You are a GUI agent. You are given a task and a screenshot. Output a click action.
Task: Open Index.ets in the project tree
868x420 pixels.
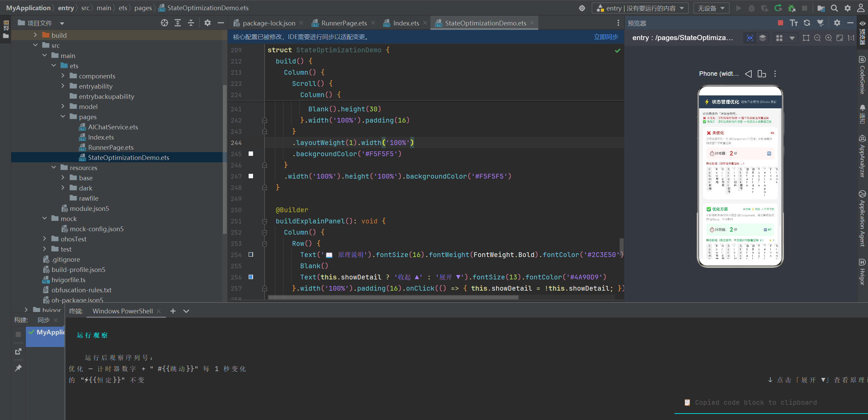point(101,137)
